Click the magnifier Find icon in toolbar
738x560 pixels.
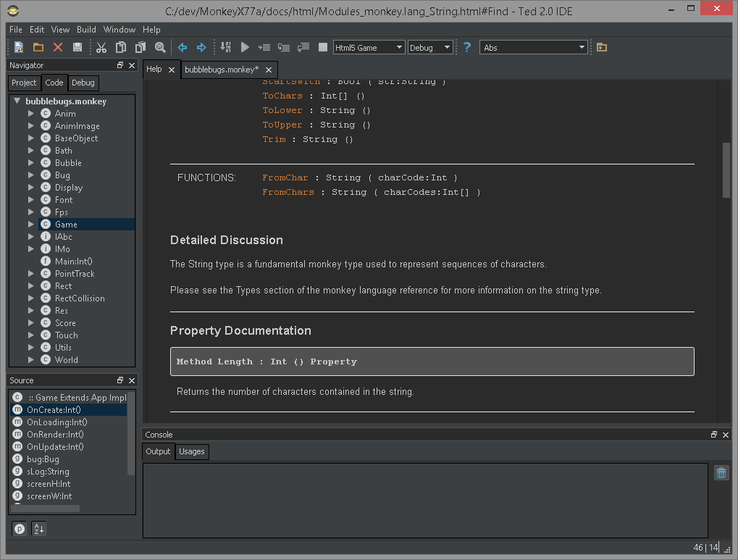pos(160,48)
